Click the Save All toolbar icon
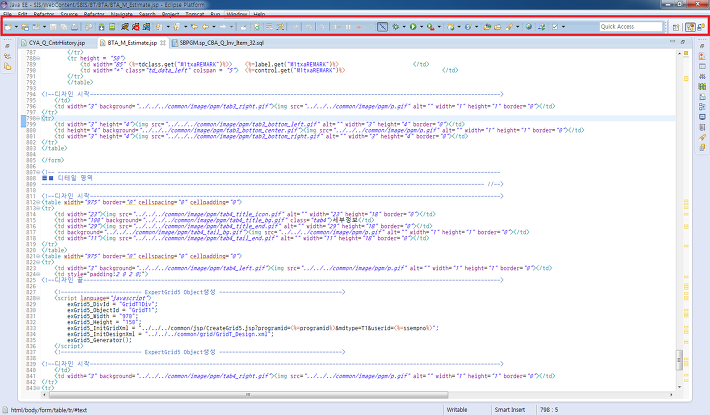 click(x=64, y=27)
